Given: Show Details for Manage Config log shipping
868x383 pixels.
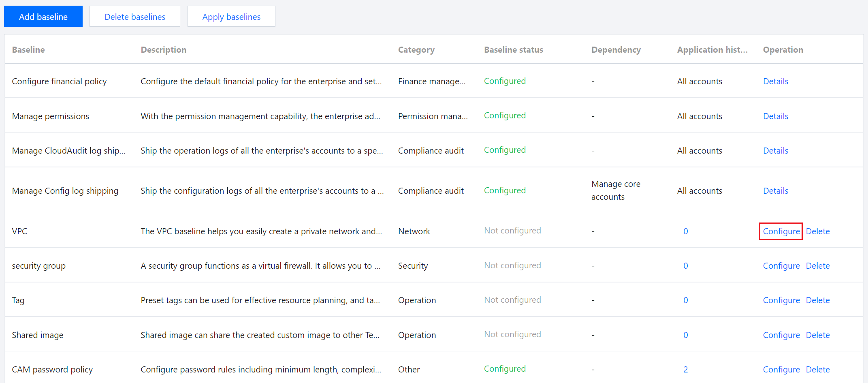Looking at the screenshot, I should 775,191.
